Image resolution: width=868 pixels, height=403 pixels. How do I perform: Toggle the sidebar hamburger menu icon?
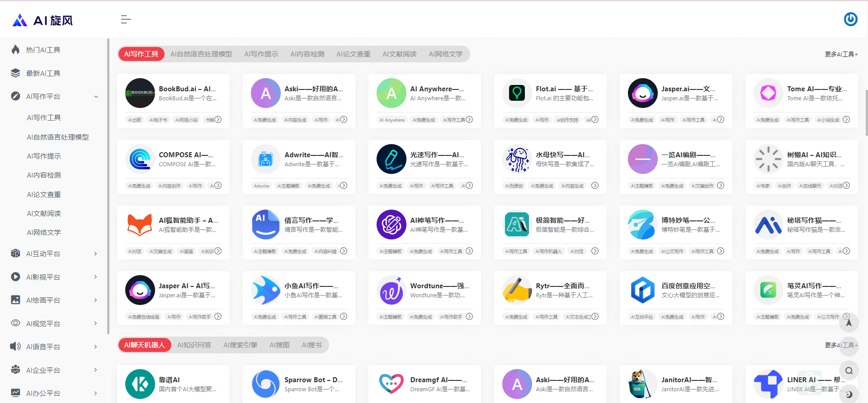pyautogui.click(x=126, y=19)
